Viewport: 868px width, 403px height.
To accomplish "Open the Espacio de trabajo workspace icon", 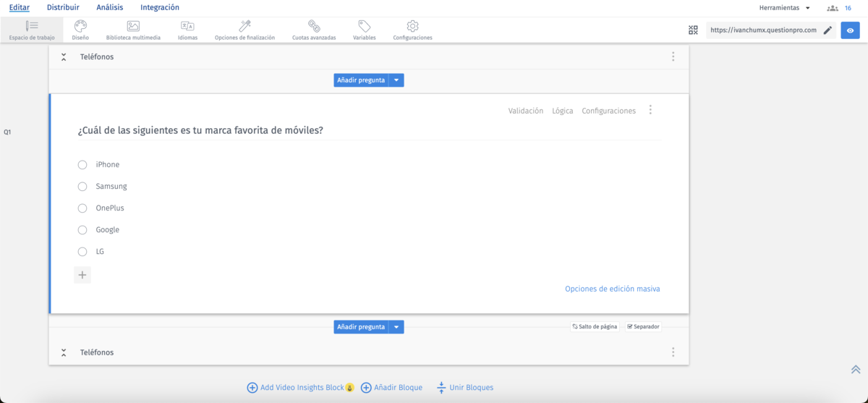I will point(32,26).
